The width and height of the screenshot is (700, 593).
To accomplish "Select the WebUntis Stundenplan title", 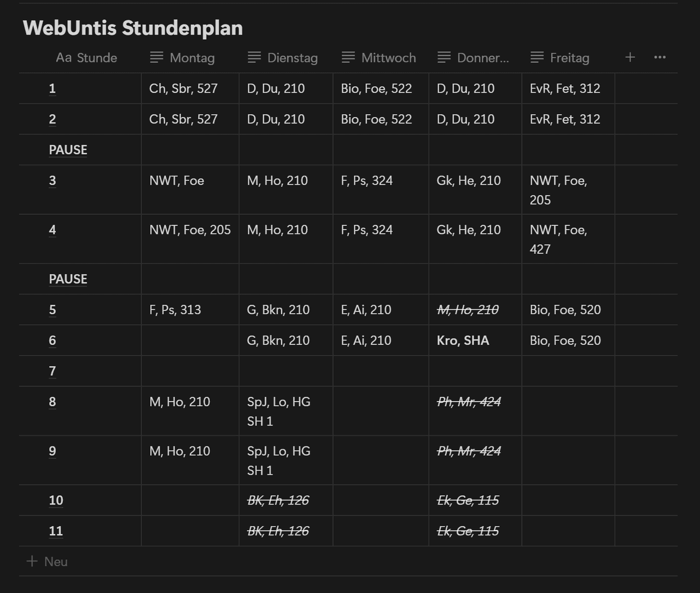I will click(133, 28).
